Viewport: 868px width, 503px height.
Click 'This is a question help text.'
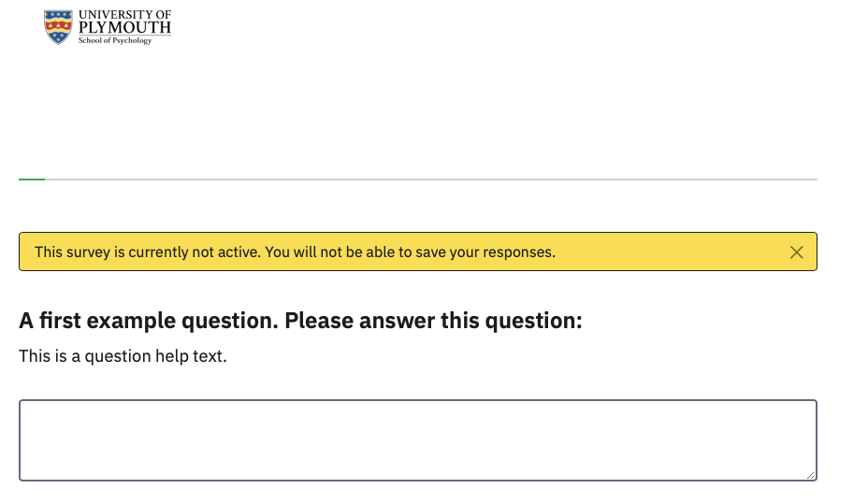coord(123,356)
